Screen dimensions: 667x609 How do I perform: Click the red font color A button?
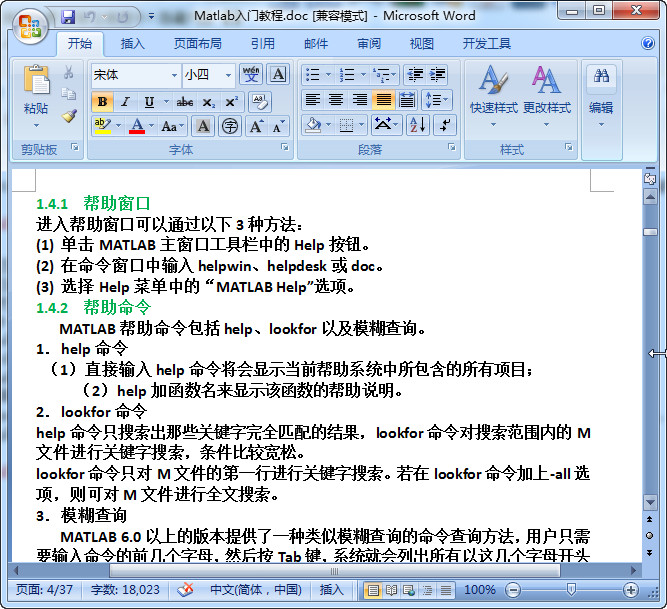click(137, 126)
